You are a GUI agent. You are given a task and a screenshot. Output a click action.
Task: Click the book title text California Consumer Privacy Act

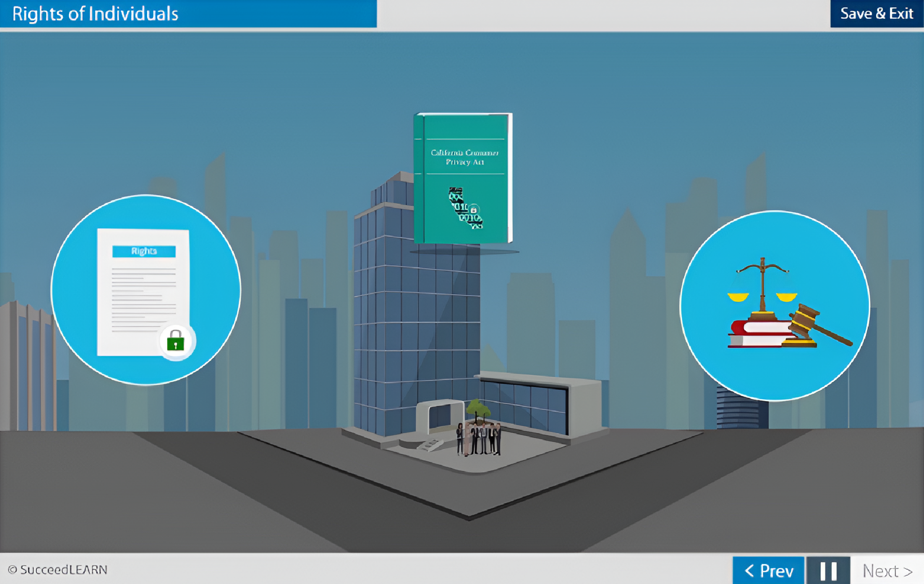coord(464,157)
